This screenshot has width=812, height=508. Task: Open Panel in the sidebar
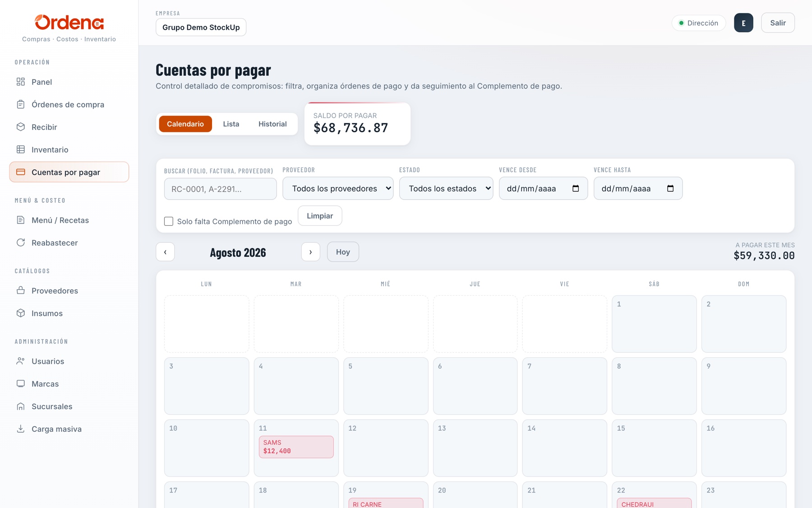(69, 82)
